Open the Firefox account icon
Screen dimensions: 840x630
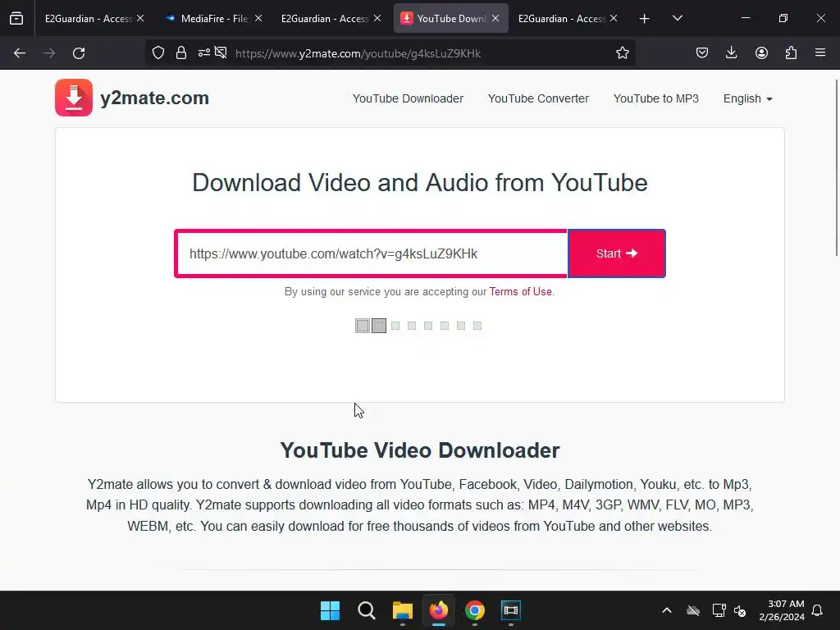pos(761,52)
